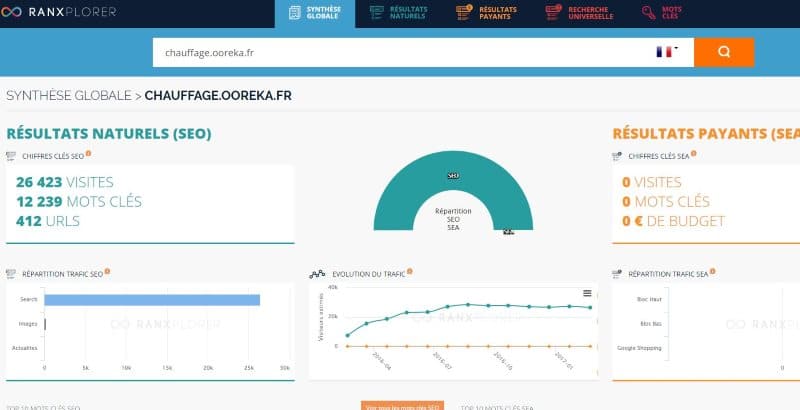Click the Résultats Naturels (SEO) heading
Screen dimensions: 800x410
109,134
